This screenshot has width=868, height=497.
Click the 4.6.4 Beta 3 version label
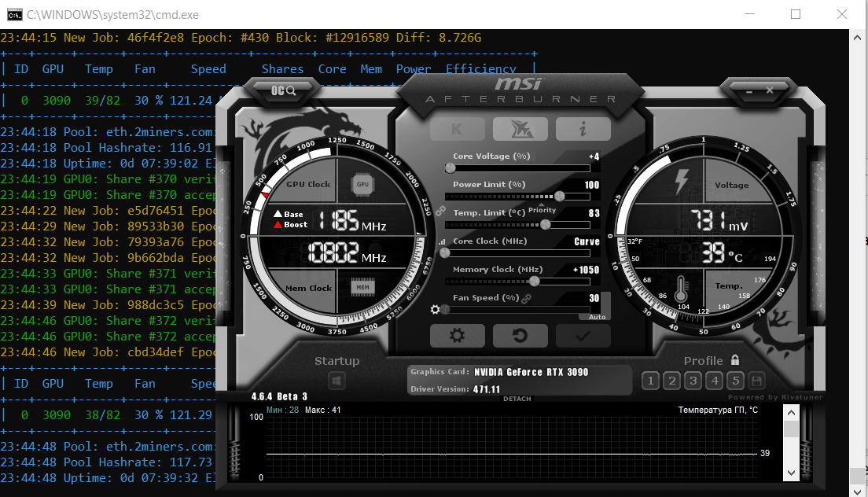click(x=279, y=396)
